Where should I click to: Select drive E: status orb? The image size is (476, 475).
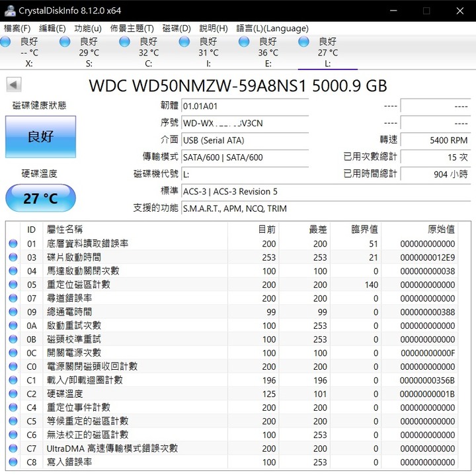pyautogui.click(x=244, y=42)
